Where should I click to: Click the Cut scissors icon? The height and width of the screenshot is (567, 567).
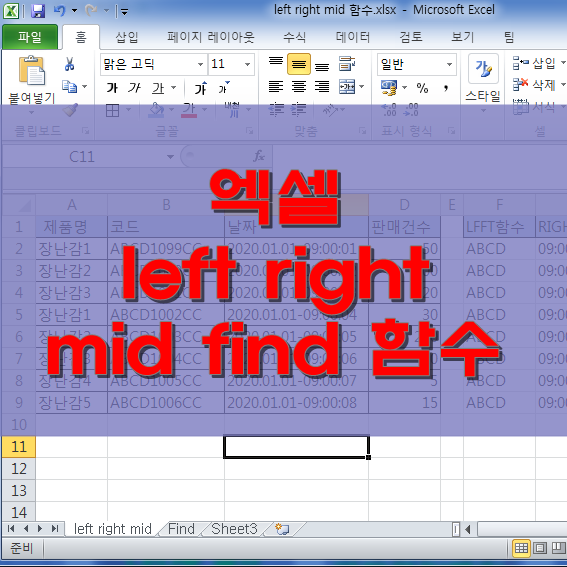pyautogui.click(x=69, y=64)
